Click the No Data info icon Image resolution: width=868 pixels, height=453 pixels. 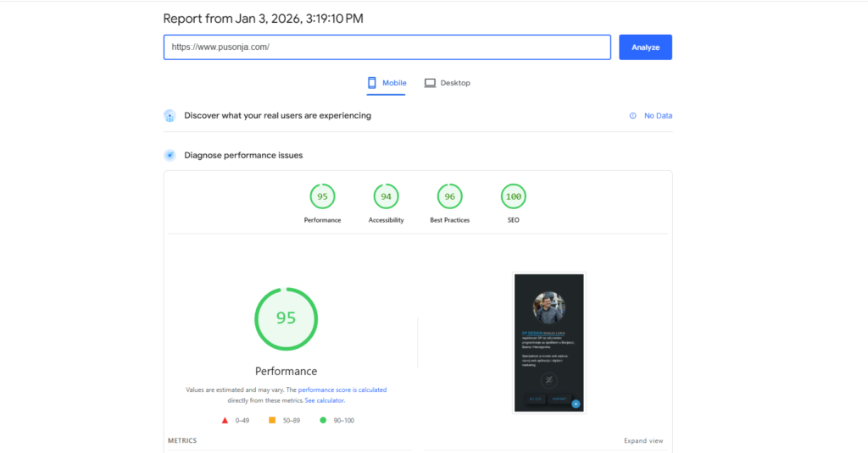tap(632, 116)
